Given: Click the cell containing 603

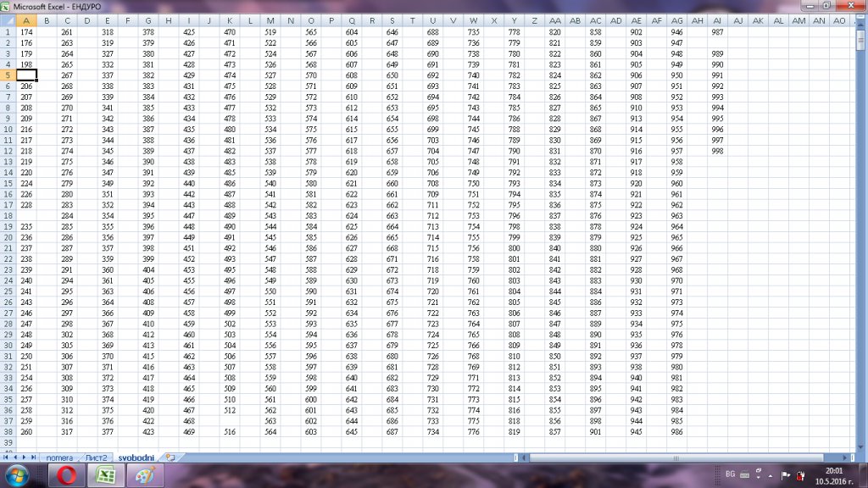Looking at the screenshot, I should coord(311,431).
